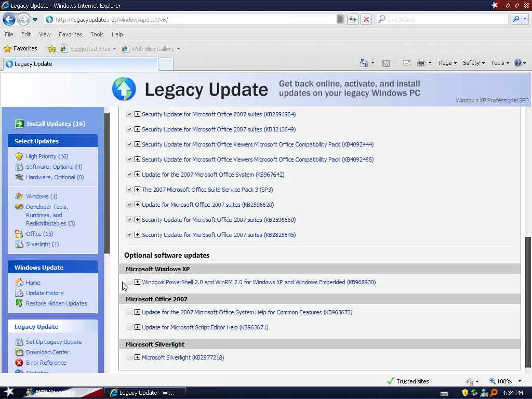Check Script Editor Help KB963671 checkbox

click(x=129, y=327)
